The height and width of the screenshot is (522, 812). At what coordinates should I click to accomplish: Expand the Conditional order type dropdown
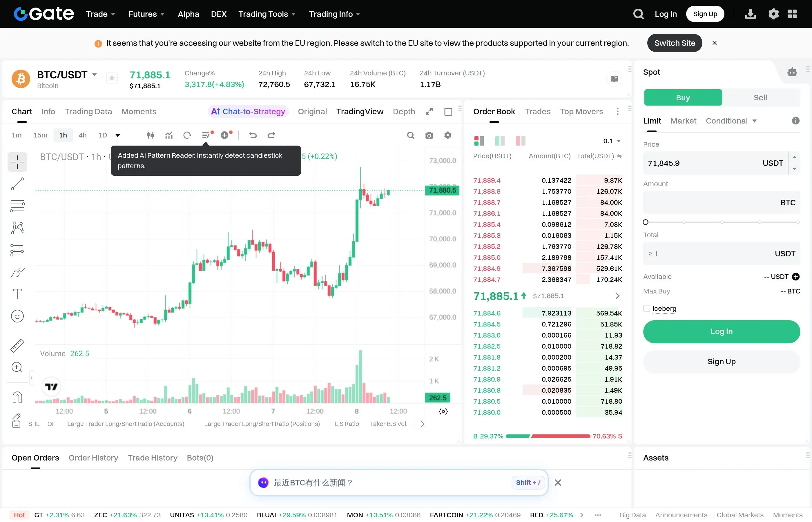pyautogui.click(x=731, y=121)
